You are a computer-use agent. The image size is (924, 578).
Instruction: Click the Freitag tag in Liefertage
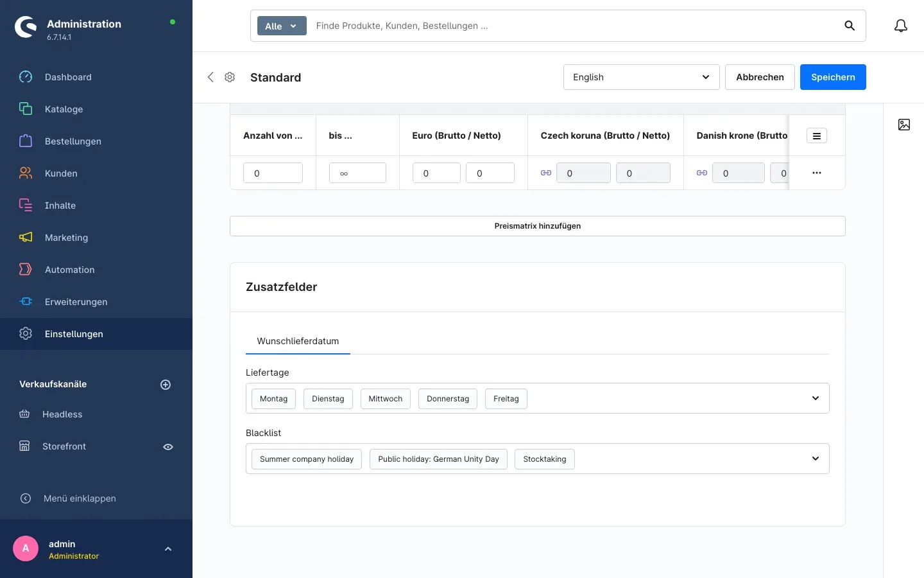pyautogui.click(x=506, y=399)
